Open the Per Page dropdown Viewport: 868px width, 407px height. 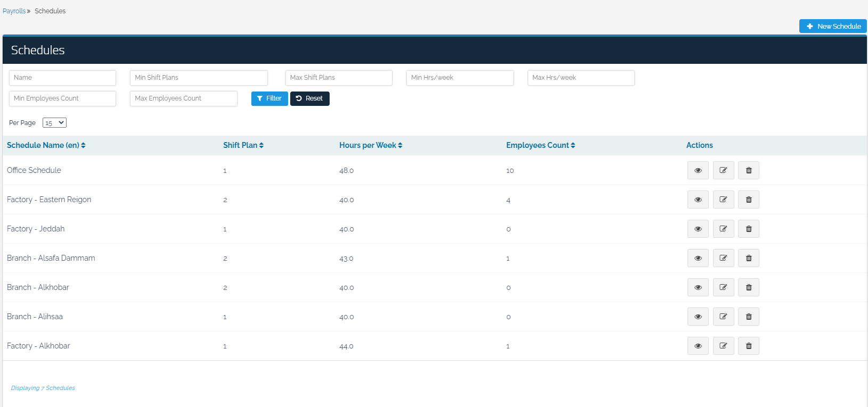(54, 123)
